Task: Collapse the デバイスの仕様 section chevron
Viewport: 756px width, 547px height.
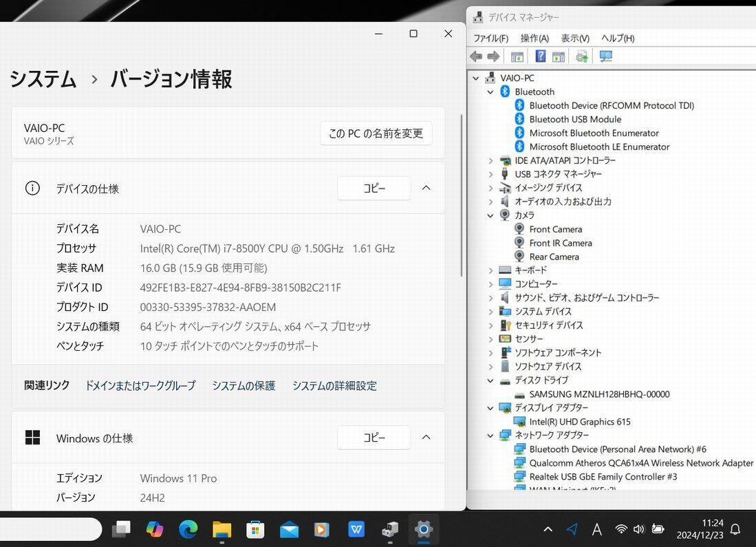Action: (426, 188)
